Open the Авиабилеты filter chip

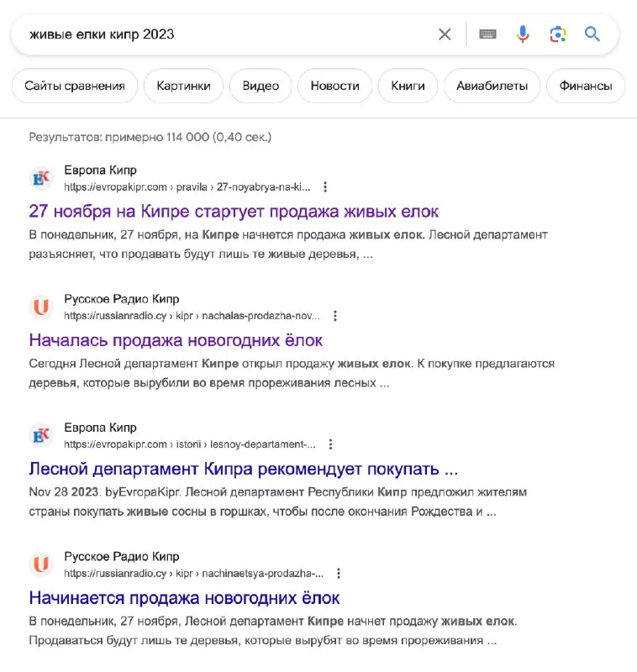pyautogui.click(x=492, y=86)
